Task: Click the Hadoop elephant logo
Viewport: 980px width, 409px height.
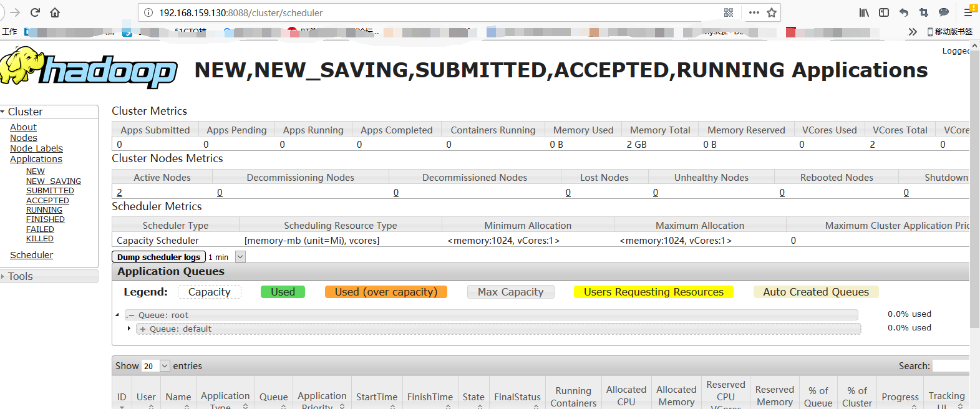Action: point(89,67)
